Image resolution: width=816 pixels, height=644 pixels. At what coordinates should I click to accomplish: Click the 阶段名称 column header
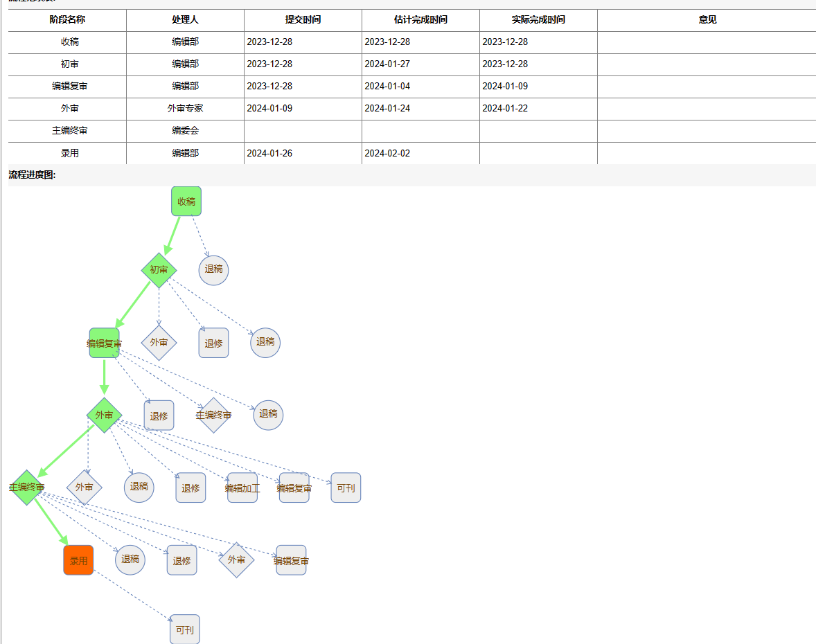67,20
